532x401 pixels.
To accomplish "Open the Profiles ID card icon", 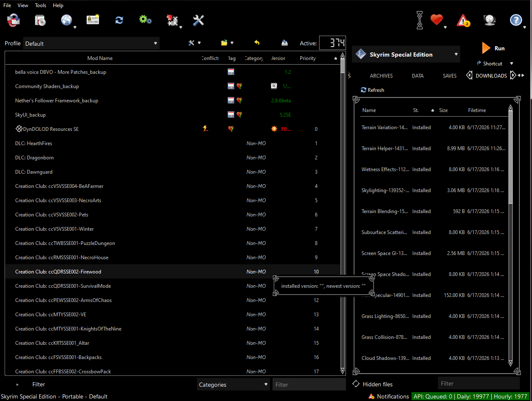I will click(x=93, y=20).
